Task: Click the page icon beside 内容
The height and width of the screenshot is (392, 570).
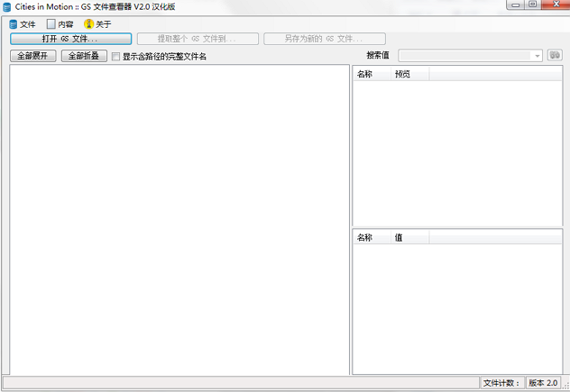Action: click(x=51, y=24)
